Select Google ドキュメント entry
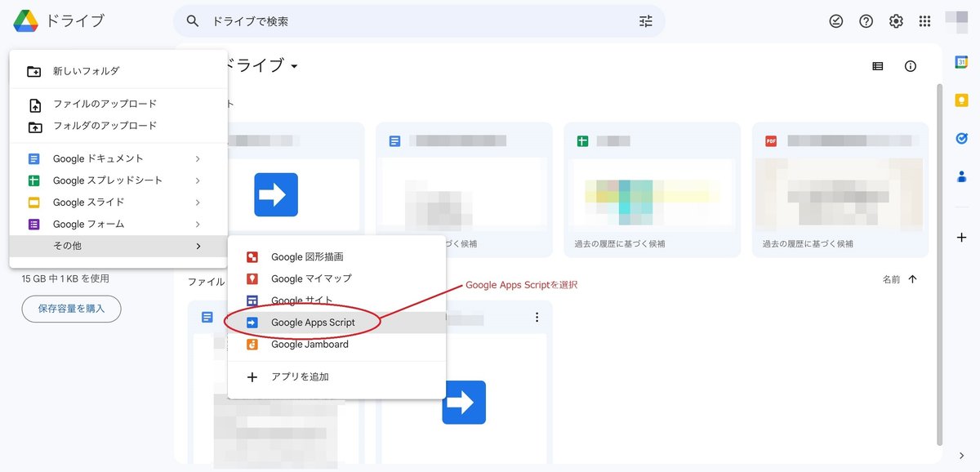The image size is (980, 472). [118, 158]
